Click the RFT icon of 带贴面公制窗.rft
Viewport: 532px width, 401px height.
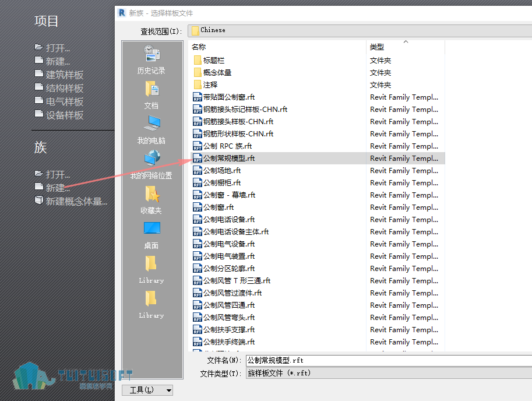pyautogui.click(x=198, y=97)
